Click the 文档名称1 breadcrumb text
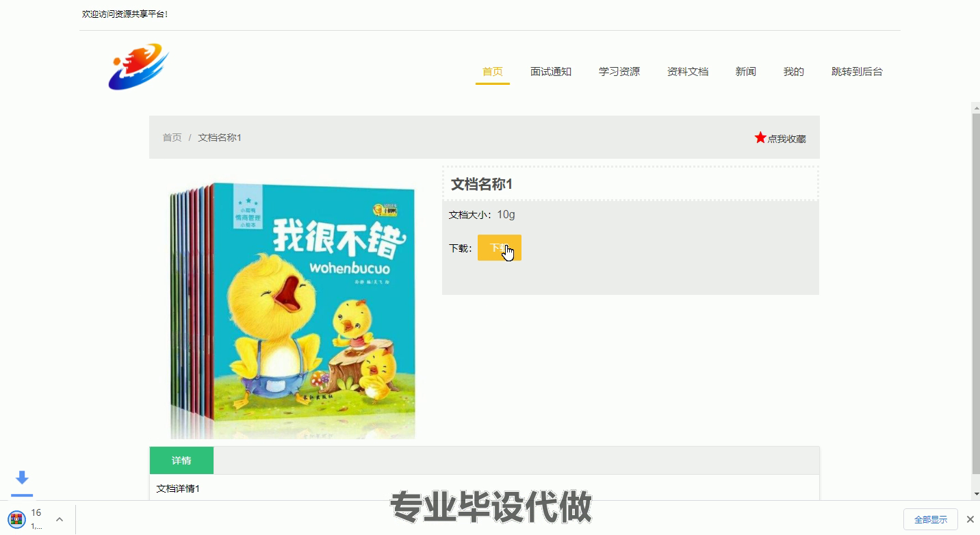Viewport: 980px width, 535px height. pos(220,138)
